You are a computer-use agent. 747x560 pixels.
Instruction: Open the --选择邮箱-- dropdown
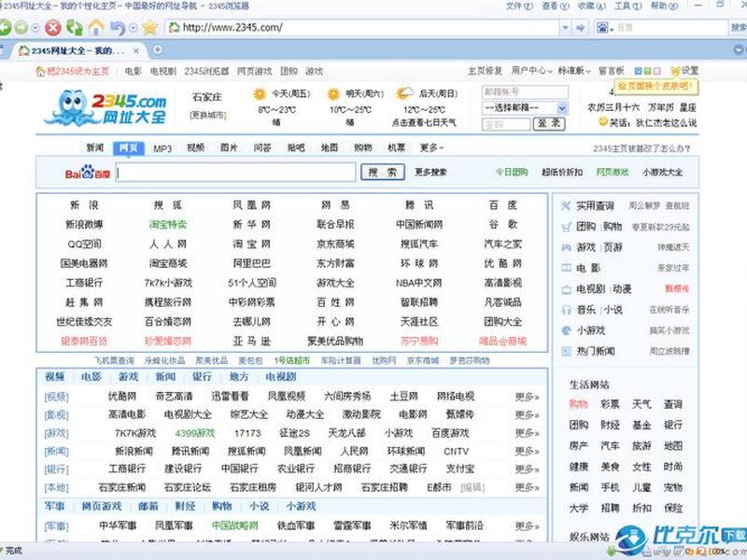click(x=525, y=107)
